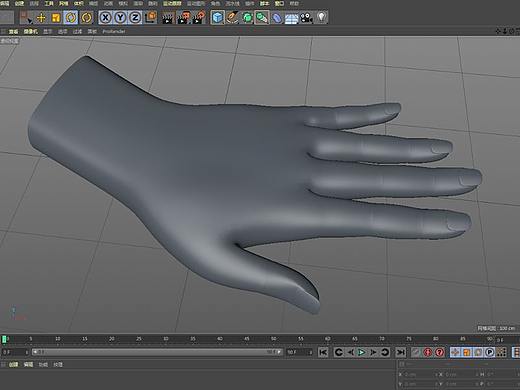Viewport: 520px width, 390px height.
Task: Click the green Array modeling icon
Action: tap(262, 17)
